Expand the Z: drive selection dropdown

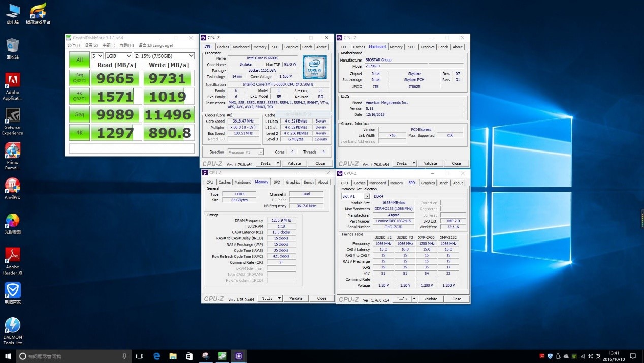tap(165, 56)
